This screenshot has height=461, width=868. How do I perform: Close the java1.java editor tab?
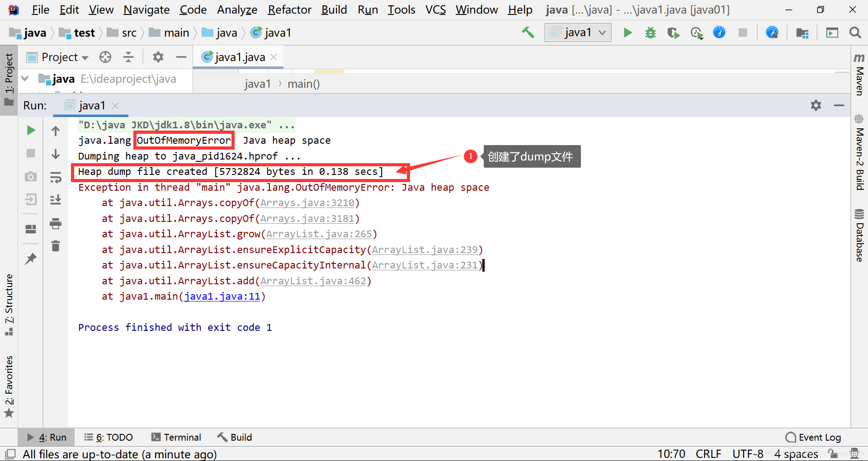click(x=274, y=57)
